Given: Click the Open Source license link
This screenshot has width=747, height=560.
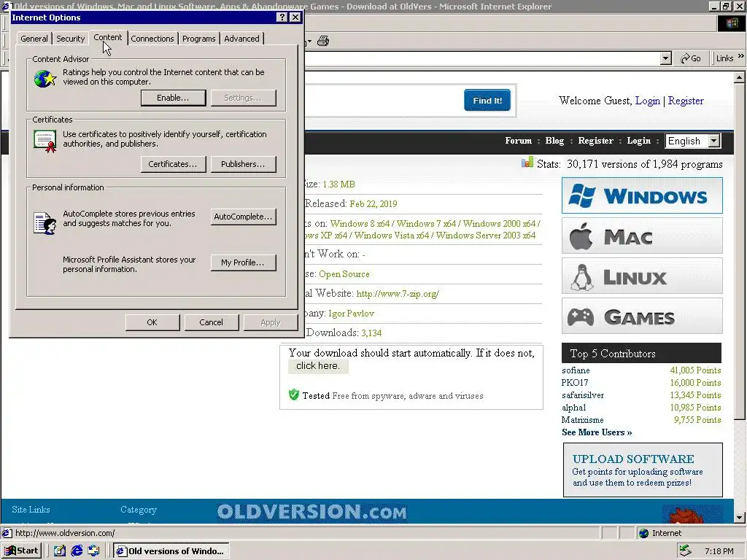Looking at the screenshot, I should pos(344,274).
